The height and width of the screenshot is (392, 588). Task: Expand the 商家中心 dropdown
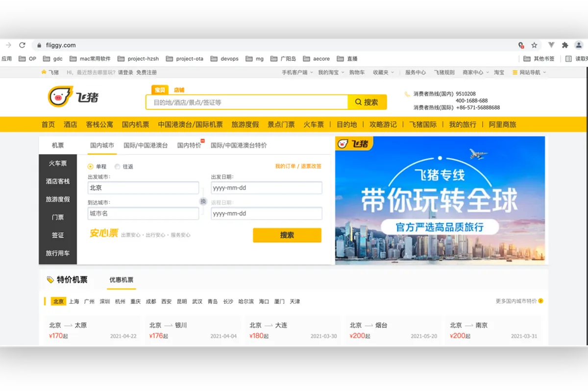(x=475, y=72)
